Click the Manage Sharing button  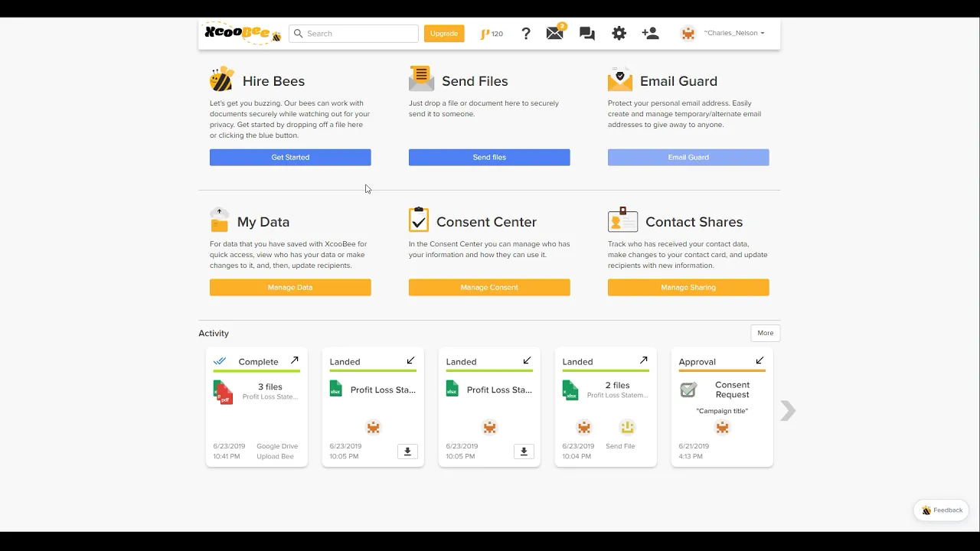(x=688, y=287)
